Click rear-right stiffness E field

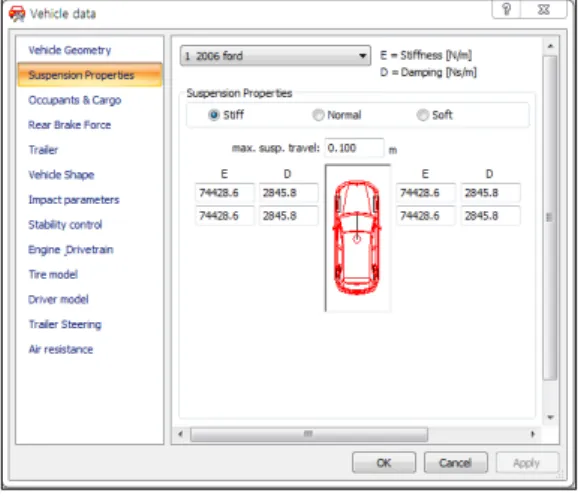point(426,216)
